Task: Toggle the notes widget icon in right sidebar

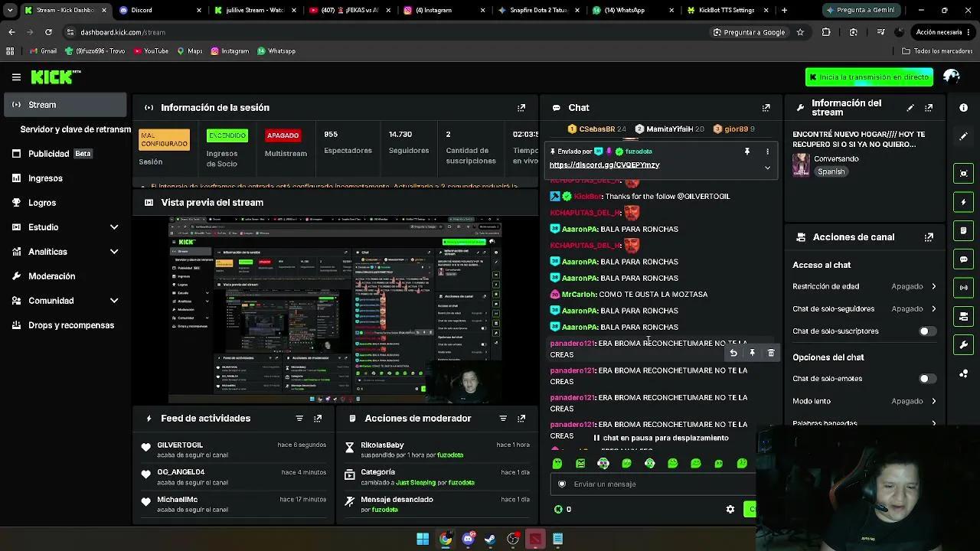Action: click(x=963, y=230)
